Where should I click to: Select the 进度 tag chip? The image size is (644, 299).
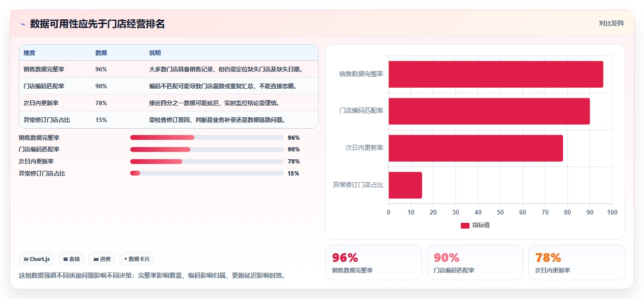point(102,259)
